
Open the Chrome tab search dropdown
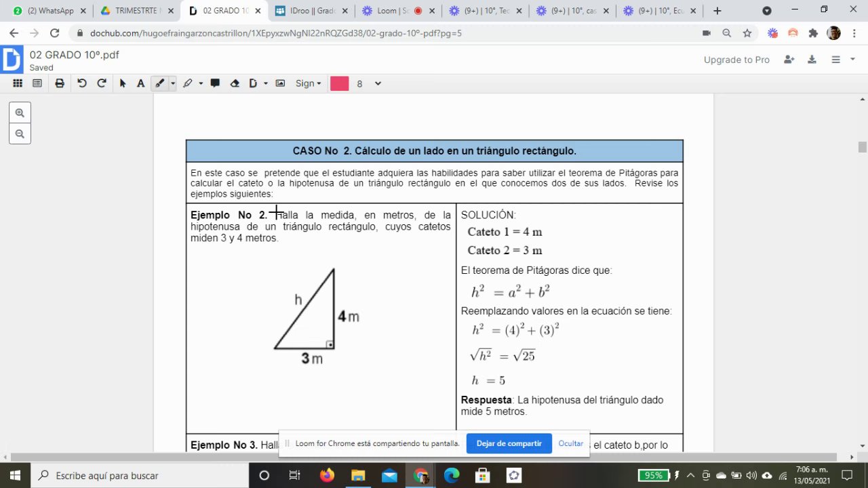coord(767,11)
